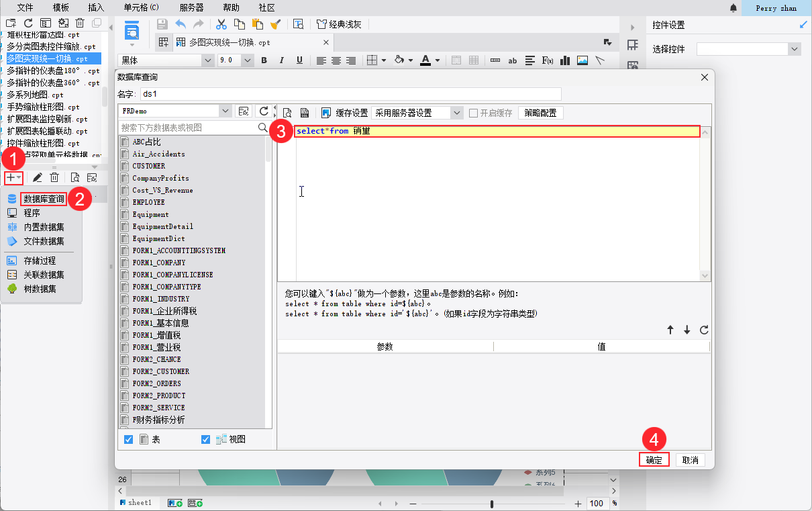
Task: Click the report preview icon below save
Action: (x=132, y=31)
